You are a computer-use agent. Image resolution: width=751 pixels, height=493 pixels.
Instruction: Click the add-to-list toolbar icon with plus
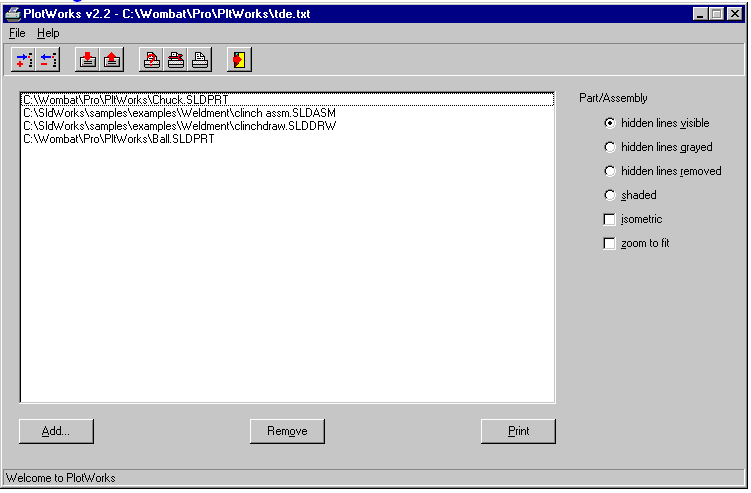coord(23,60)
